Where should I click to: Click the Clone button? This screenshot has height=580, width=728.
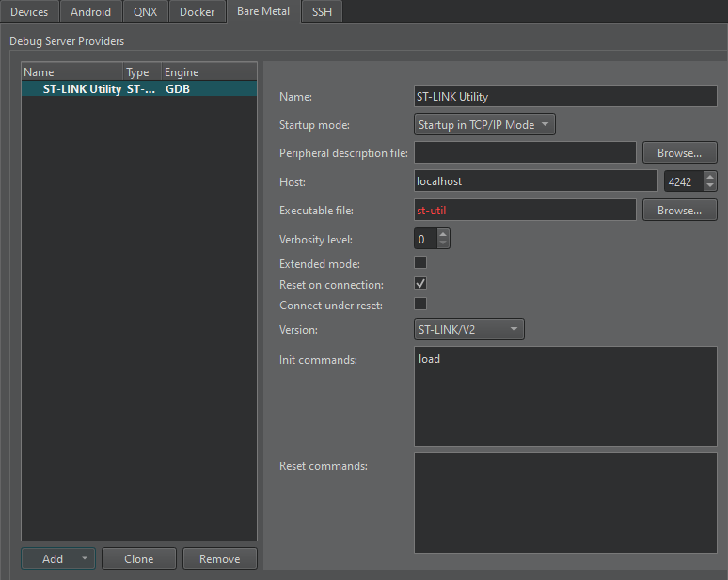(139, 558)
